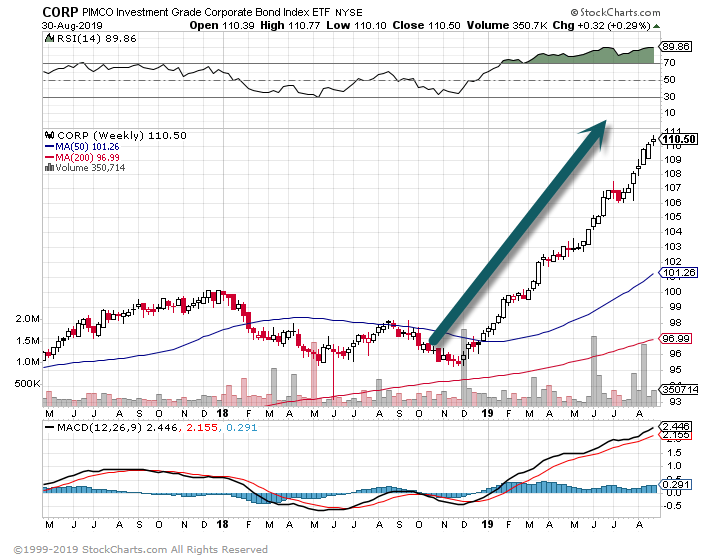Click the -0.5 label on the MACD axis
Viewport: 725px width, 560px height.
(x=672, y=506)
